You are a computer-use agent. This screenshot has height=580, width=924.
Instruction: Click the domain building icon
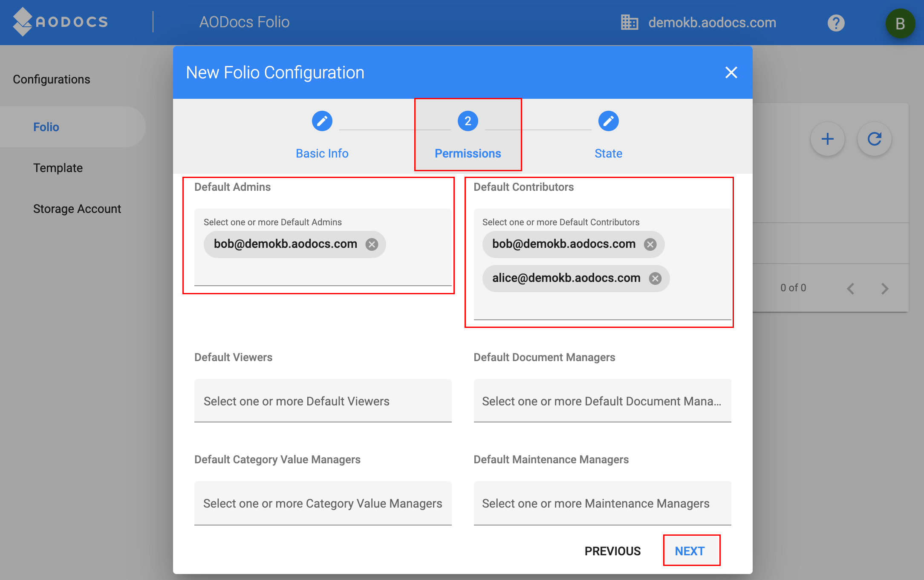pos(629,22)
